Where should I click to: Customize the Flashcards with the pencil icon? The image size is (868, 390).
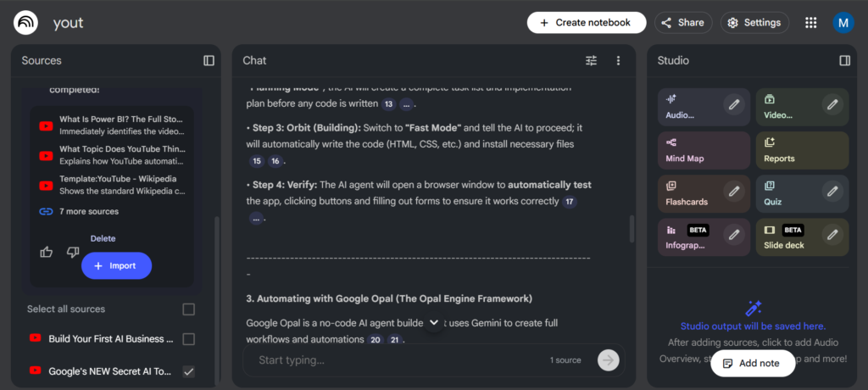[734, 191]
